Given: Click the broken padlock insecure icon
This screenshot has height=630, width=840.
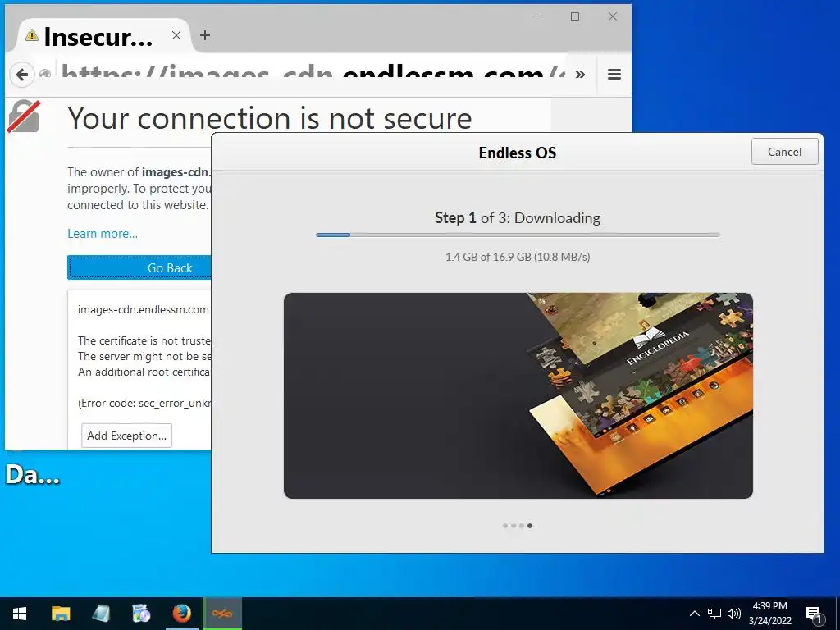Looking at the screenshot, I should 24,116.
